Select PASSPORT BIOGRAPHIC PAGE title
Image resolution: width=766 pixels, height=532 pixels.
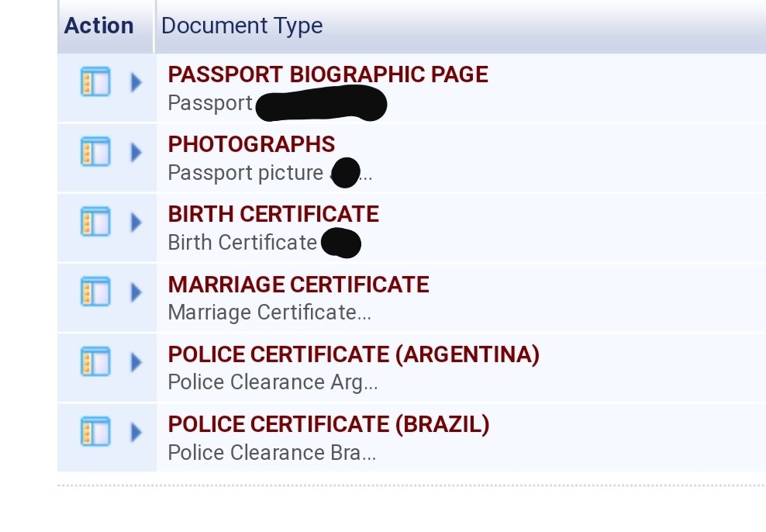click(x=328, y=74)
